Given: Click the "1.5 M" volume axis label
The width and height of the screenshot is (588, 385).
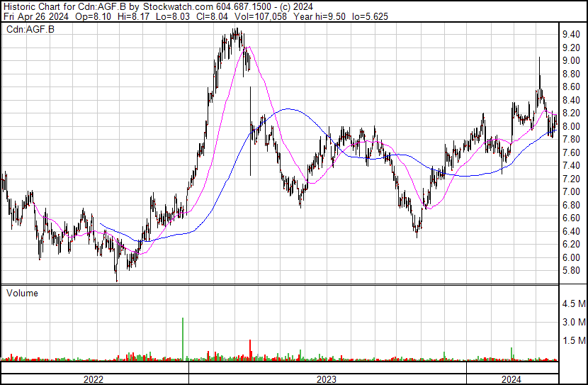Looking at the screenshot, I should tap(574, 340).
